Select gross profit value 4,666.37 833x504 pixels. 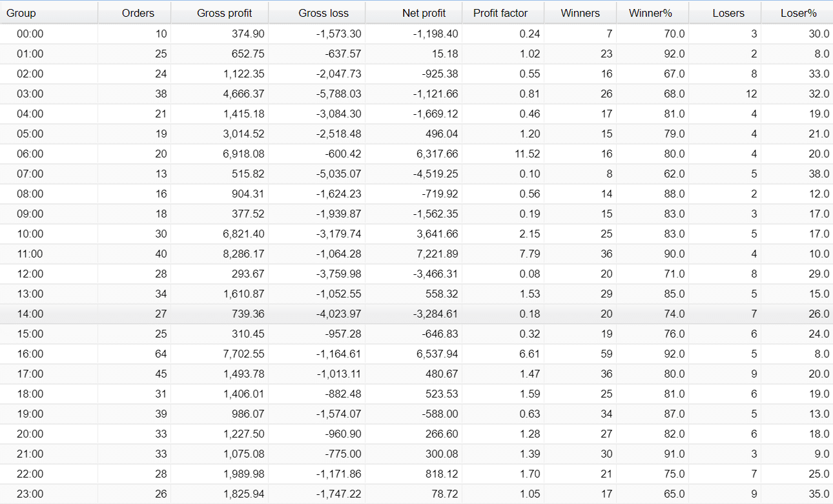(x=244, y=94)
